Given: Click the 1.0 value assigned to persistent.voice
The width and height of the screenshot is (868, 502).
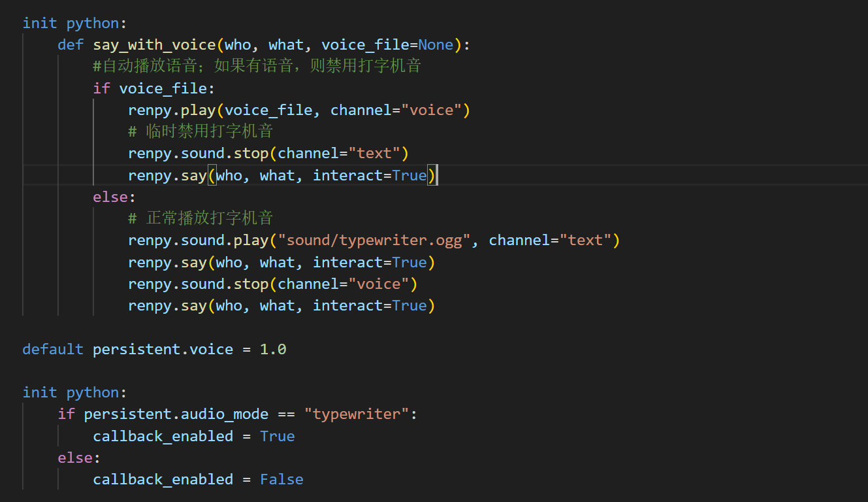Looking at the screenshot, I should (x=273, y=349).
